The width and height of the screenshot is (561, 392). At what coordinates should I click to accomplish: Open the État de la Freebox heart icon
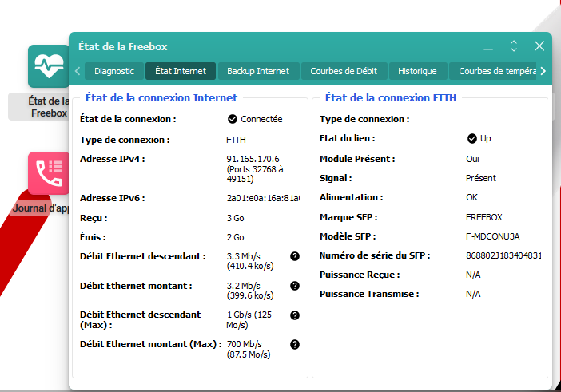(48, 66)
